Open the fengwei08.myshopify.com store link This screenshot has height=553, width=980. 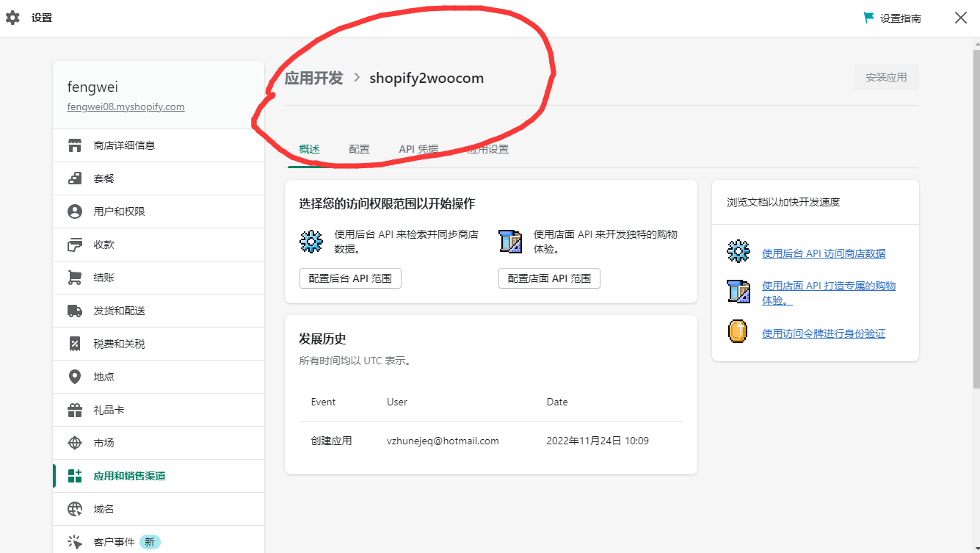[126, 106]
